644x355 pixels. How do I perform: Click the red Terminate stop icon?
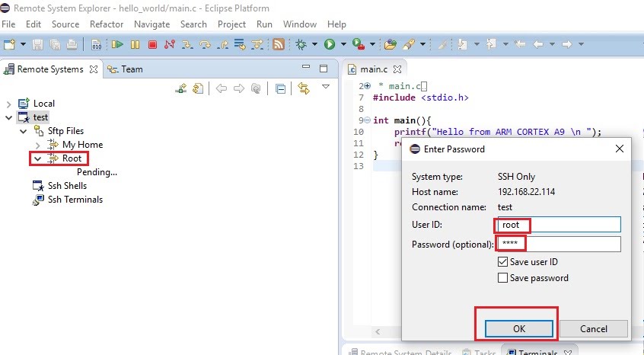pos(152,44)
